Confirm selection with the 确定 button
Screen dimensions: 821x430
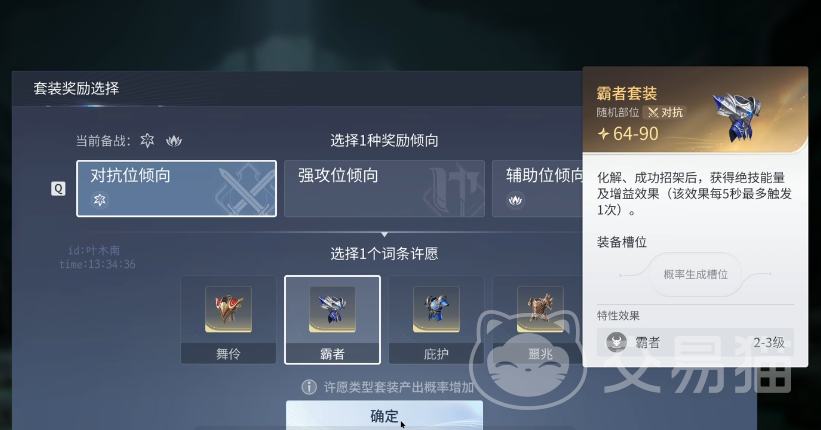pos(384,415)
